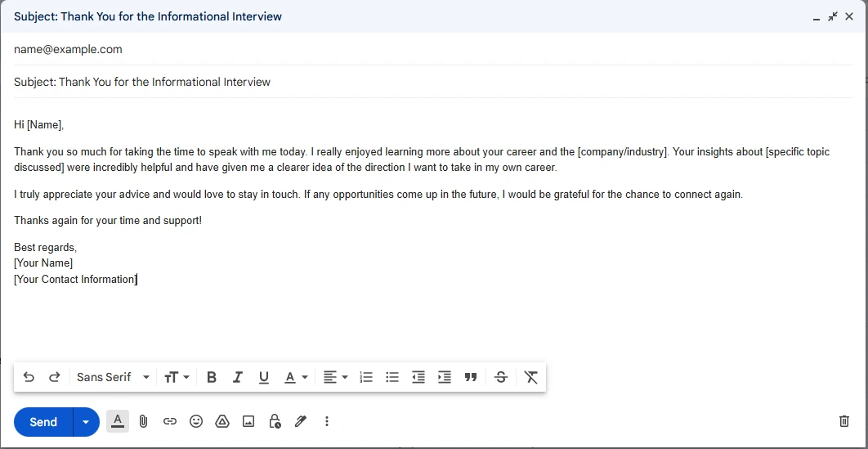Image resolution: width=868 pixels, height=449 pixels.
Task: Click the 'I truly appreciate your advice' paragraph
Action: click(378, 195)
